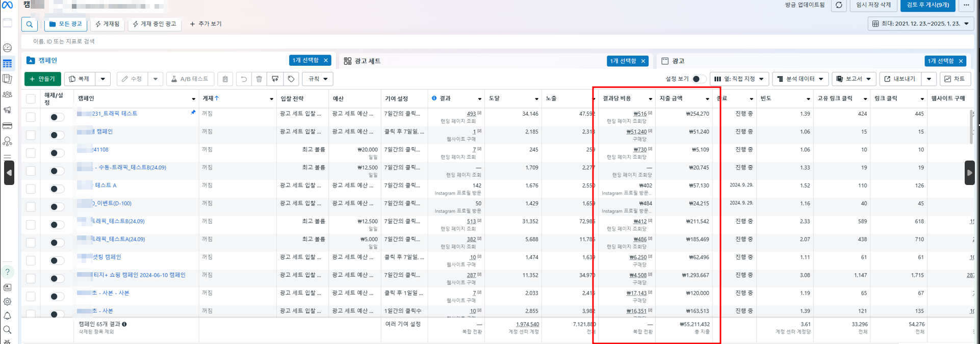Image resolution: width=980 pixels, height=344 pixels.
Task: Toggle on the 트래픽 테스트 campaign switch
Action: 57,117
